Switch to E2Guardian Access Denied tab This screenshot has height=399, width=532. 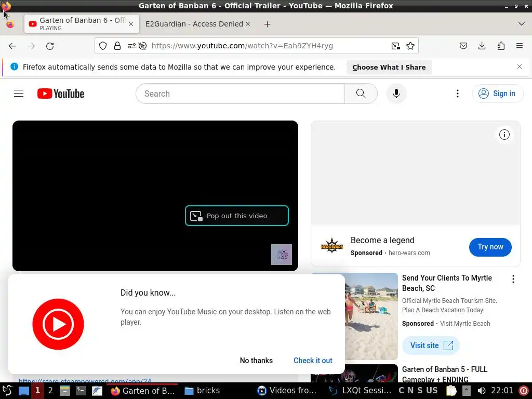194,24
